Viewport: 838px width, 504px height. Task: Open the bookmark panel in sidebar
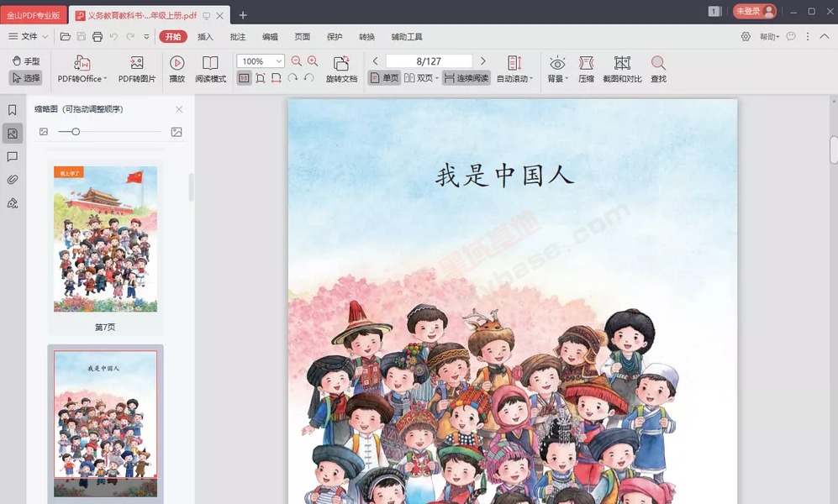[x=13, y=110]
